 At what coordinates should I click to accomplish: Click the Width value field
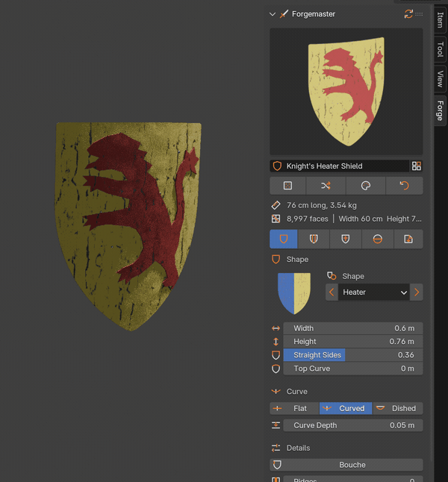click(353, 328)
